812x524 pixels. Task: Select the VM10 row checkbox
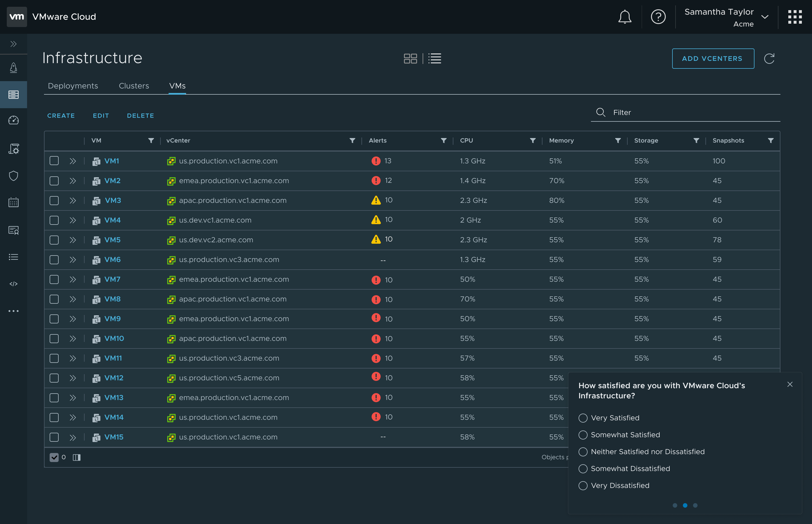pyautogui.click(x=54, y=338)
